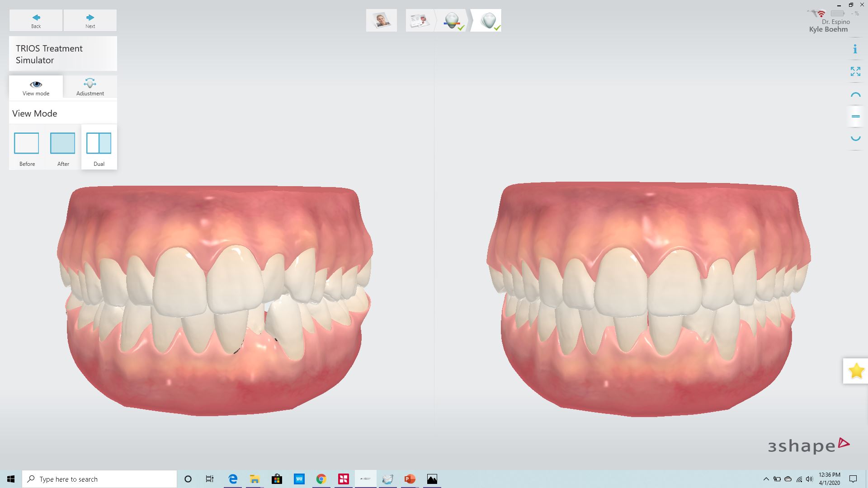Switch to the View mode tab
Image resolution: width=868 pixels, height=488 pixels.
pyautogui.click(x=36, y=87)
